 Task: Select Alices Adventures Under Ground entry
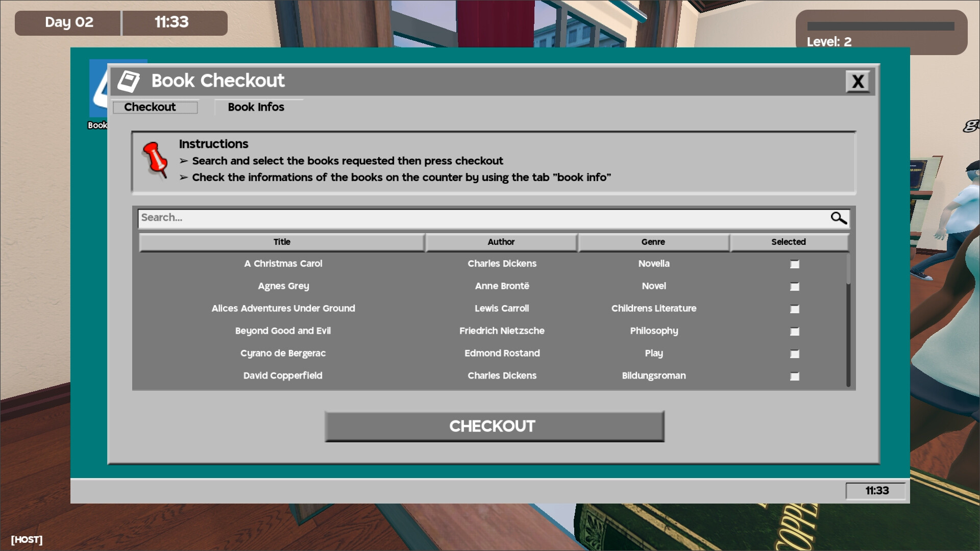pyautogui.click(x=795, y=309)
